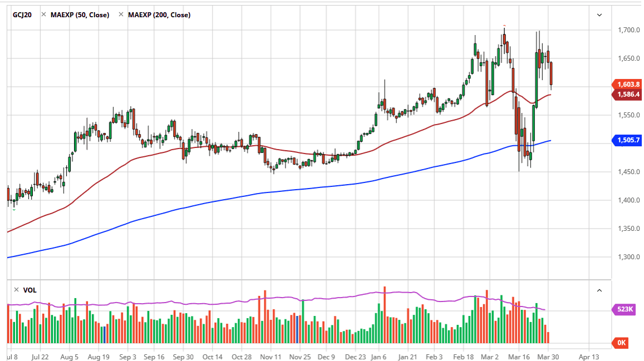Screen dimensions: 644x361
Task: Open MAEXP (200, Close) settings label
Action: [x=159, y=15]
